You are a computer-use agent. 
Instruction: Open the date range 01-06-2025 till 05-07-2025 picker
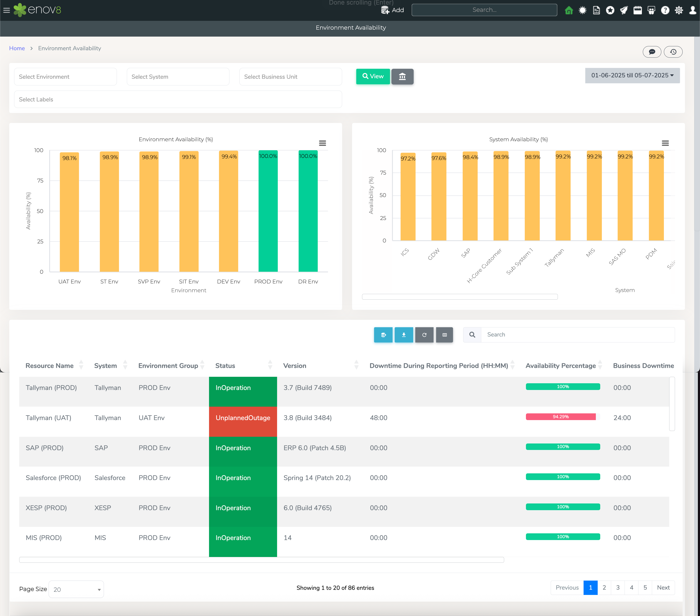point(632,75)
